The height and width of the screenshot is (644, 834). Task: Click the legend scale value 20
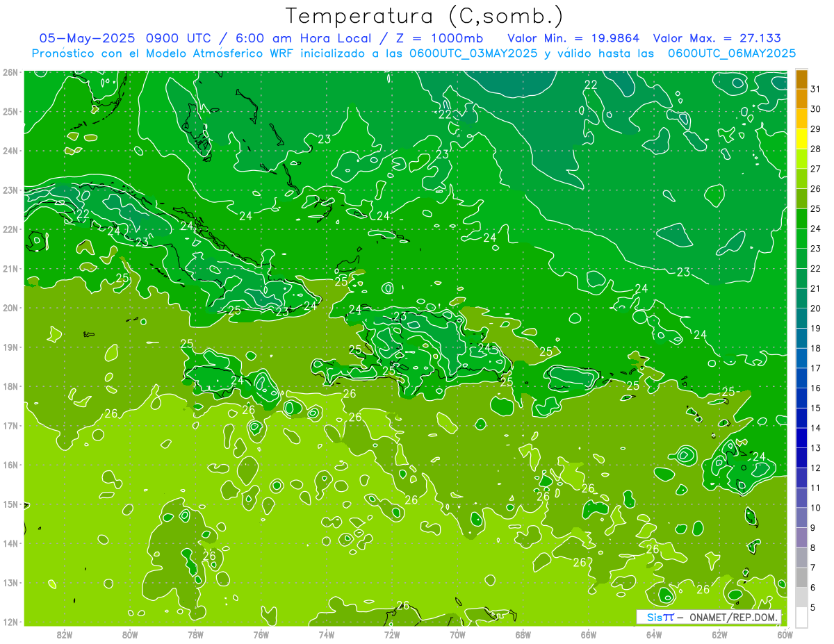pos(815,308)
